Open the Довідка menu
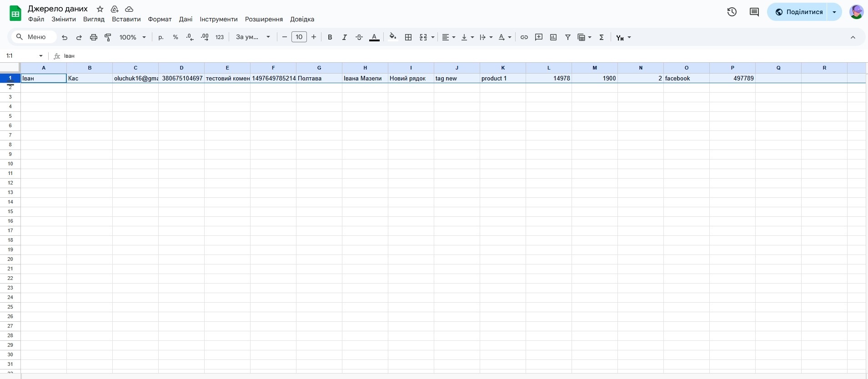Screen dimensions: 868x379 point(302,19)
